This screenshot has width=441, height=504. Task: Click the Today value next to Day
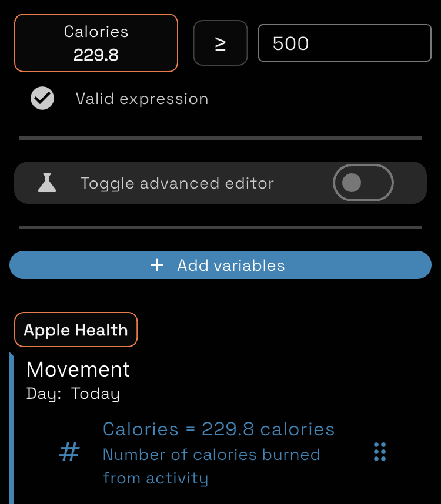click(x=95, y=394)
